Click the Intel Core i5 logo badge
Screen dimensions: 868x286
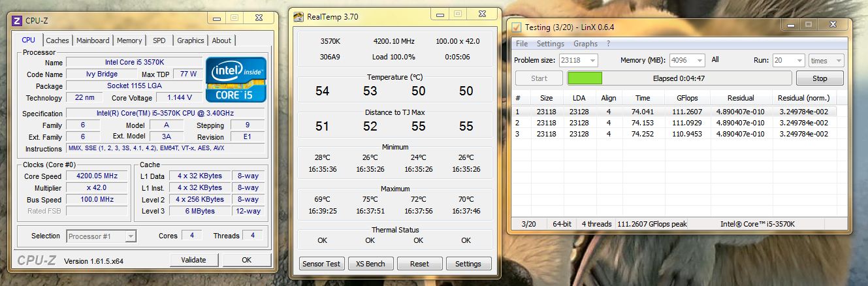[236, 79]
